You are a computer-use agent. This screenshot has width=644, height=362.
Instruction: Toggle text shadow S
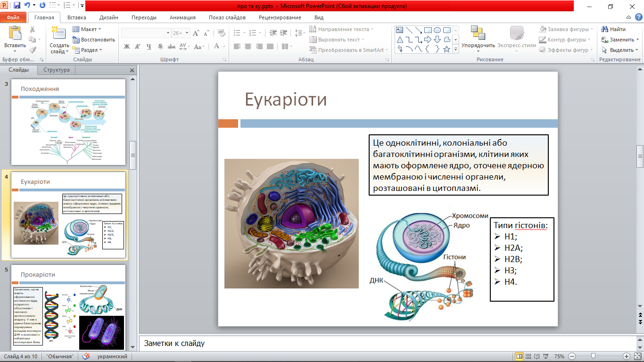click(160, 46)
